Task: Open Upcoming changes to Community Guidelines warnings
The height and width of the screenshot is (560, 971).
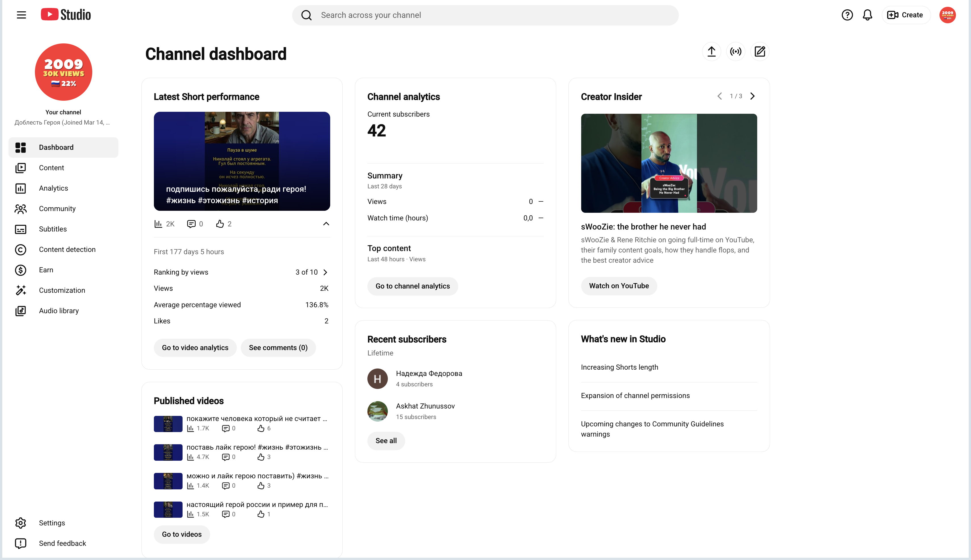Action: (x=652, y=429)
